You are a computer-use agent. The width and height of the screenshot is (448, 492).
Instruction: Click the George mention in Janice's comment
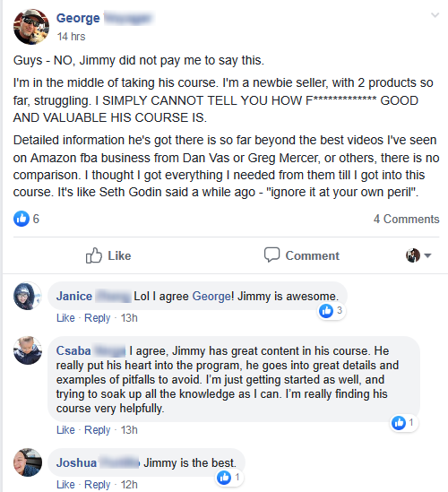tap(211, 297)
